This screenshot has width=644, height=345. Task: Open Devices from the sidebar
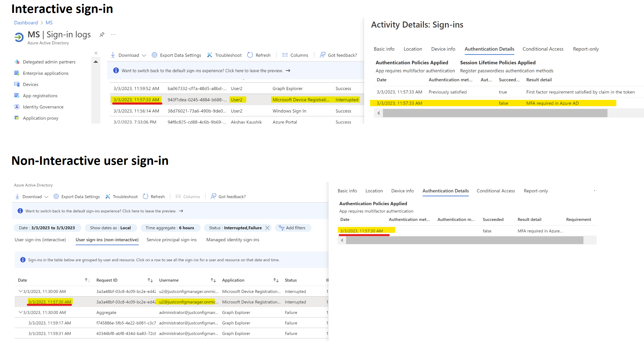[x=30, y=84]
